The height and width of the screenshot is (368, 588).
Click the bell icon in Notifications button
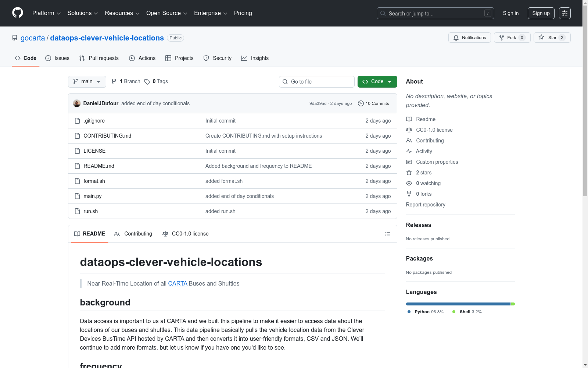(x=456, y=38)
